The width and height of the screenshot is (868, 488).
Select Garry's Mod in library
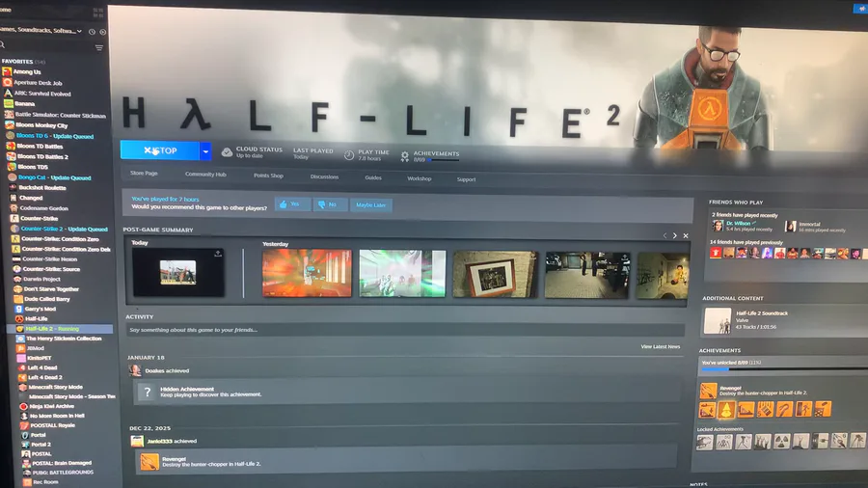pyautogui.click(x=40, y=309)
